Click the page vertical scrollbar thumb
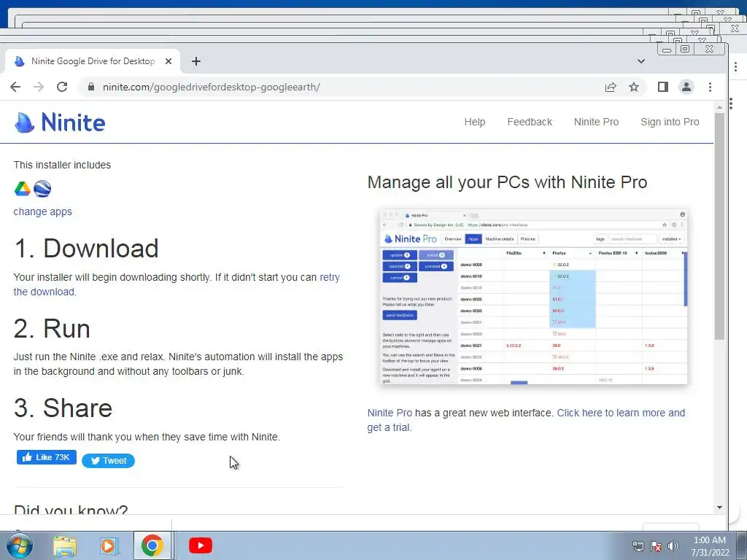The image size is (747, 560). tap(719, 226)
